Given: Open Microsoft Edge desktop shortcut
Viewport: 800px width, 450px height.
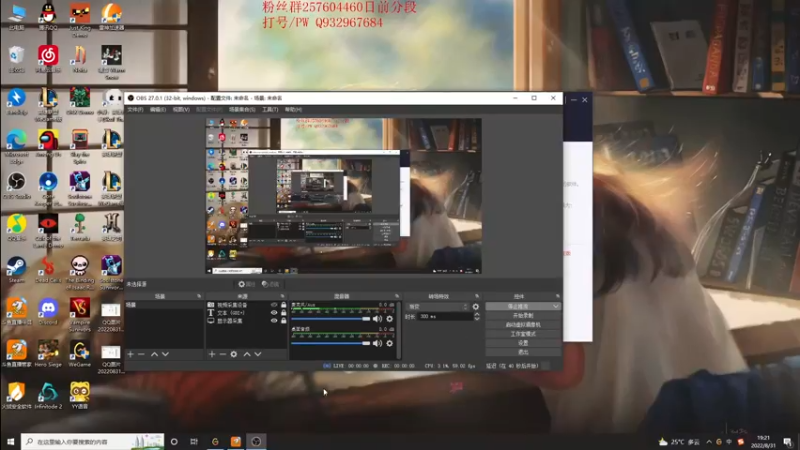Looking at the screenshot, I should click(16, 146).
